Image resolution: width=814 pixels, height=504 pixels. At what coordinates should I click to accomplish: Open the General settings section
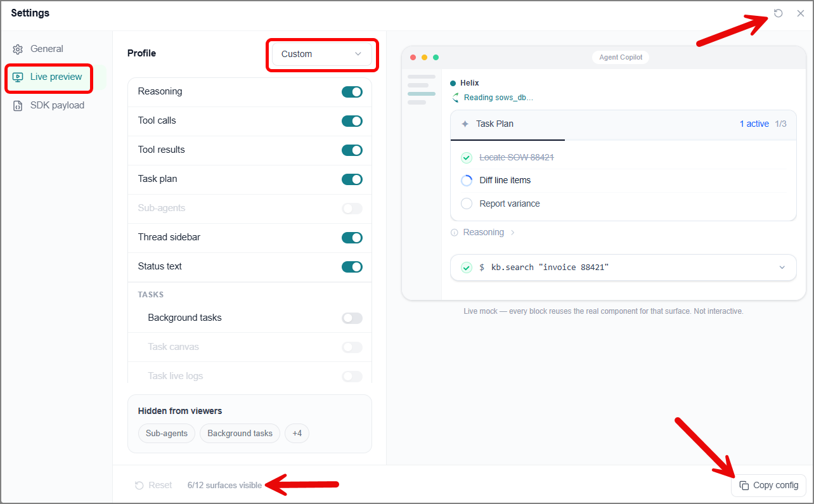tap(47, 49)
